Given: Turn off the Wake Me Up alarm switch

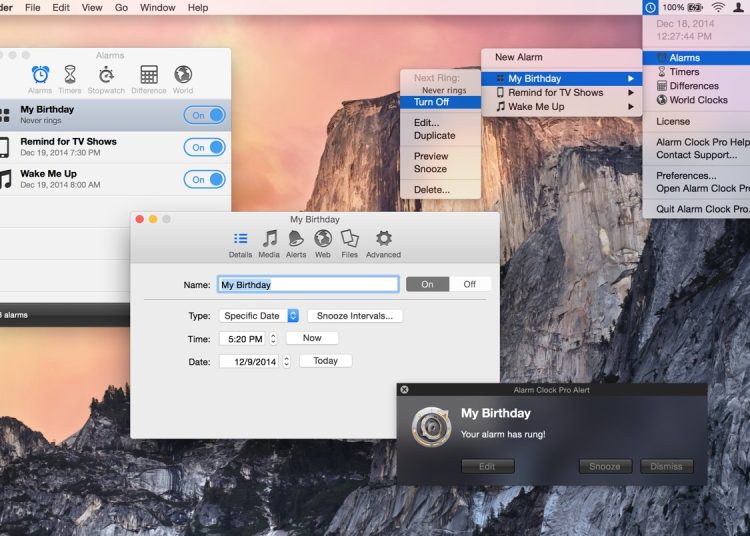Looking at the screenshot, I should [x=204, y=179].
